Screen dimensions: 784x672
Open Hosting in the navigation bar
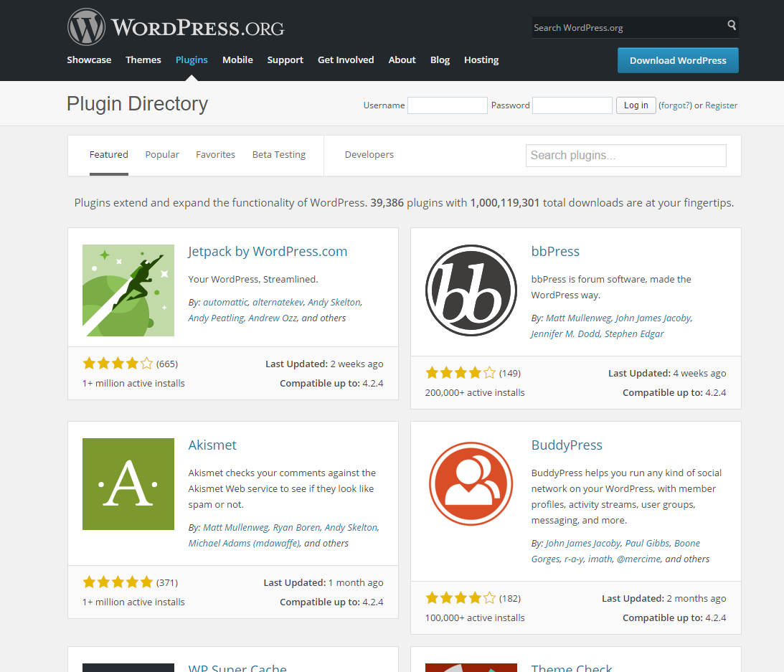point(481,60)
